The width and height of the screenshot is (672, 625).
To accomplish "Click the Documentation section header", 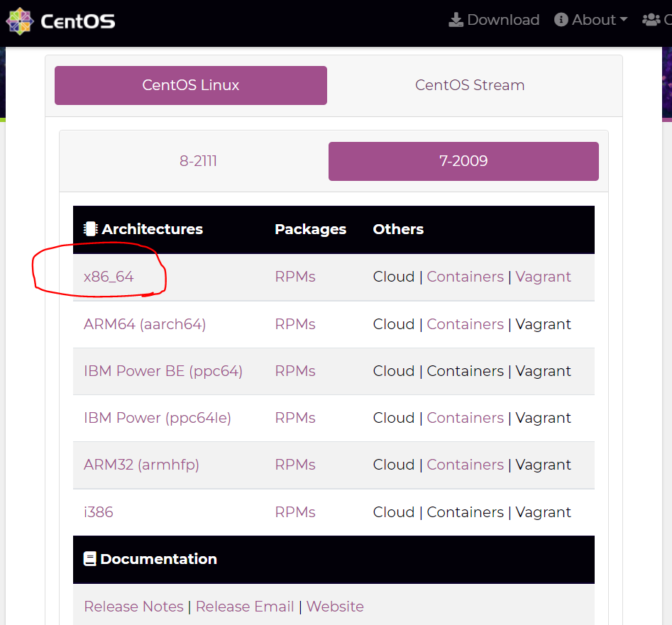I will click(150, 559).
